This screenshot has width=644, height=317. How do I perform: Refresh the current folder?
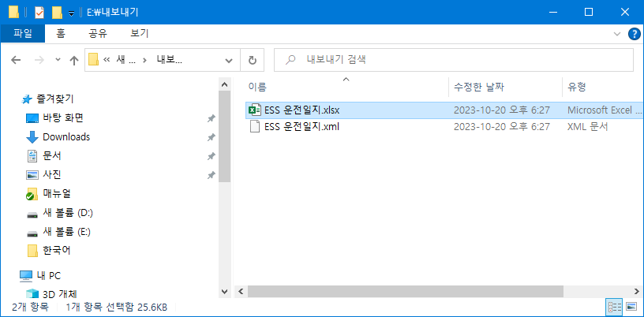point(253,61)
